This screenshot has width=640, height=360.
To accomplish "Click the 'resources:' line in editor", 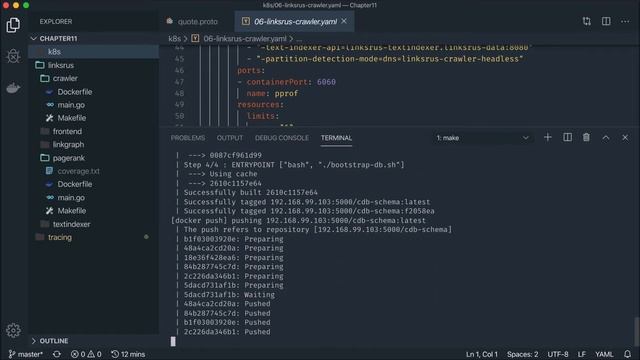I will 260,105.
